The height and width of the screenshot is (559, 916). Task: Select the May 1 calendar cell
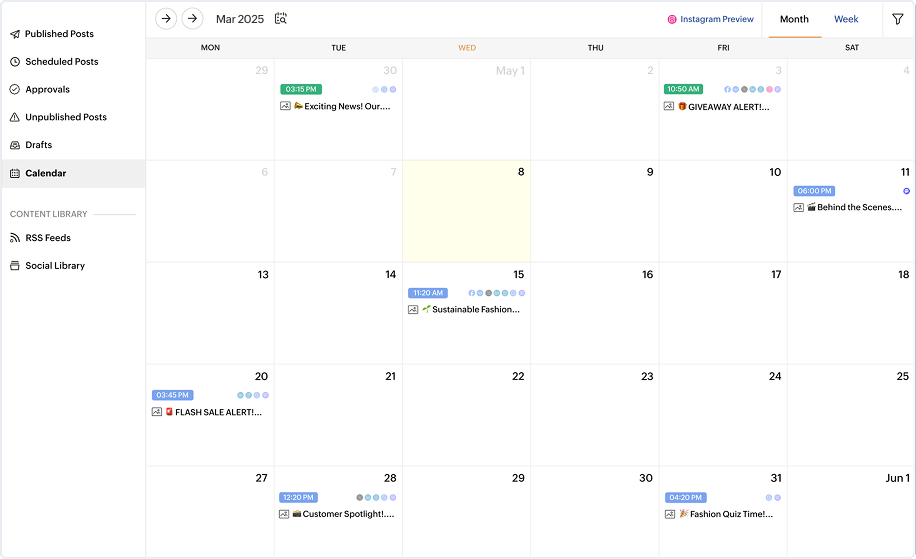467,109
